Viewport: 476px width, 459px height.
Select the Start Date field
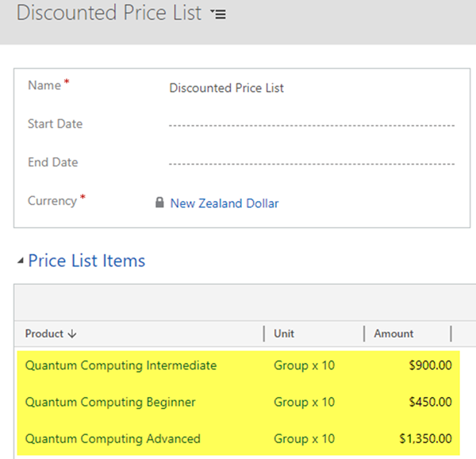coord(311,125)
